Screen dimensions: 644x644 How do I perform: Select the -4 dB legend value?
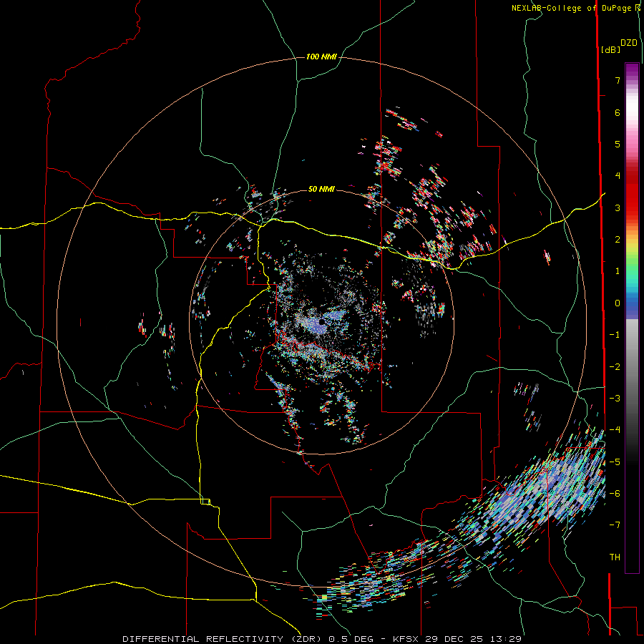coord(615,430)
